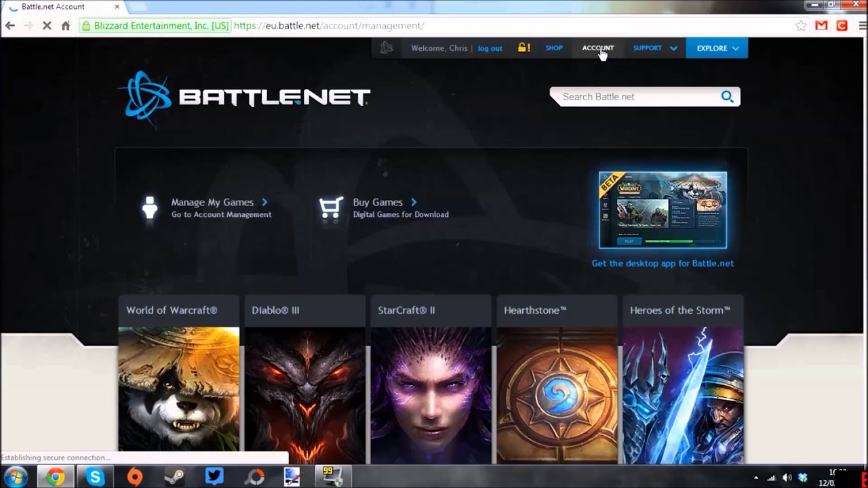The width and height of the screenshot is (868, 488).
Task: Open the Windows Start menu
Action: (x=15, y=477)
